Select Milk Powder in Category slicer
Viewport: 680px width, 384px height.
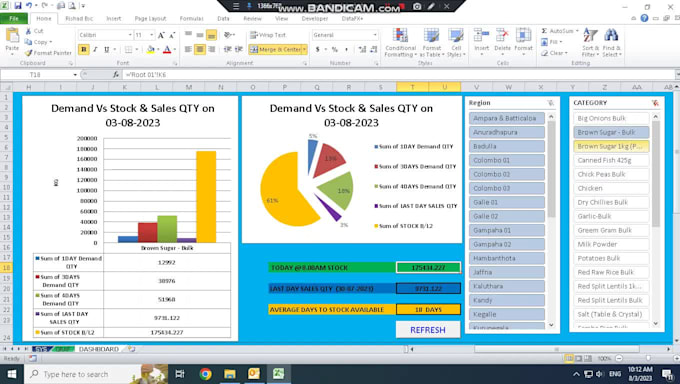point(611,244)
